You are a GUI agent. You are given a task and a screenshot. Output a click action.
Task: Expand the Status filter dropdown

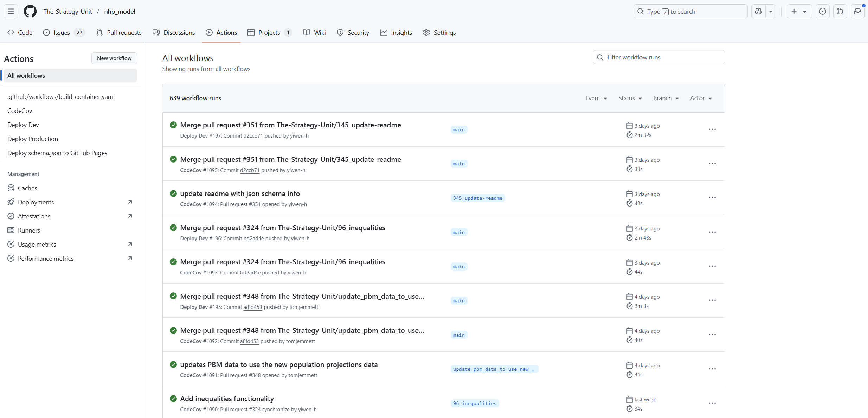pyautogui.click(x=630, y=98)
